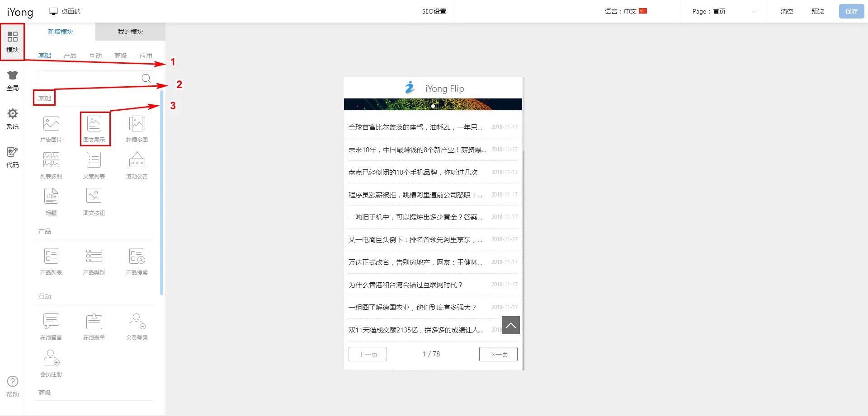The image size is (868, 416).
Task: Select the 图文展示 module icon
Action: 94,128
